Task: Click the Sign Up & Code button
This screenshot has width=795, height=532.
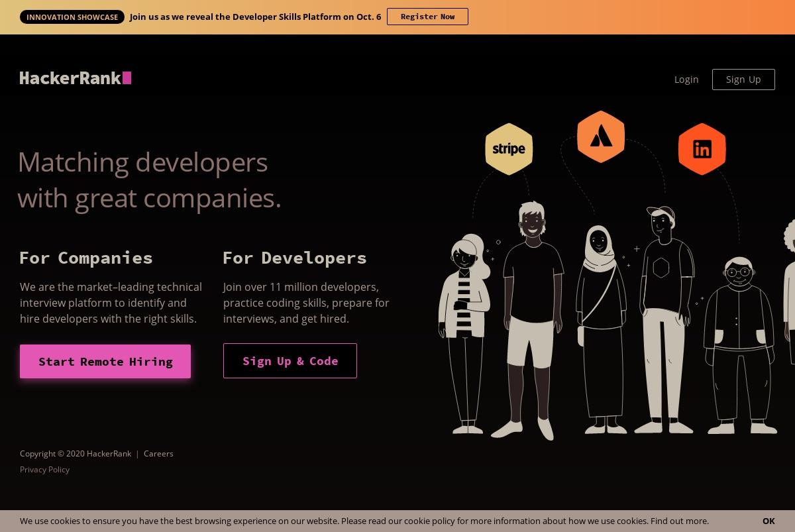Action: pyautogui.click(x=290, y=361)
